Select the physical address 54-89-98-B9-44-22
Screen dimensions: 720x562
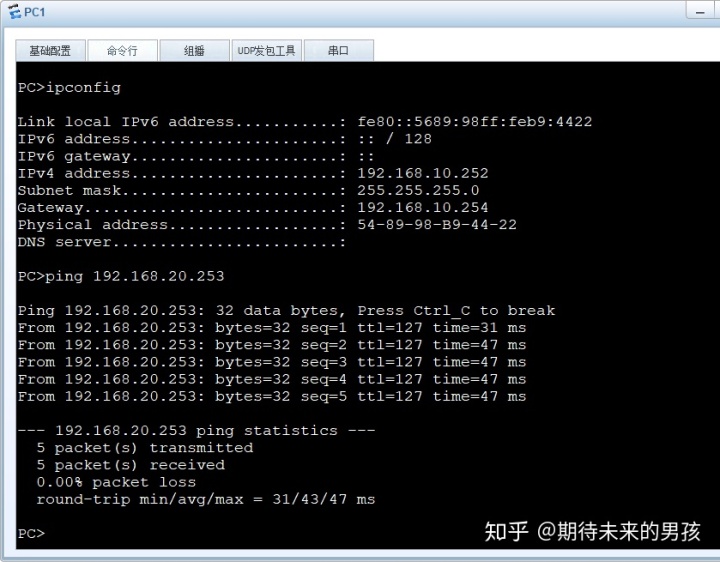437,225
